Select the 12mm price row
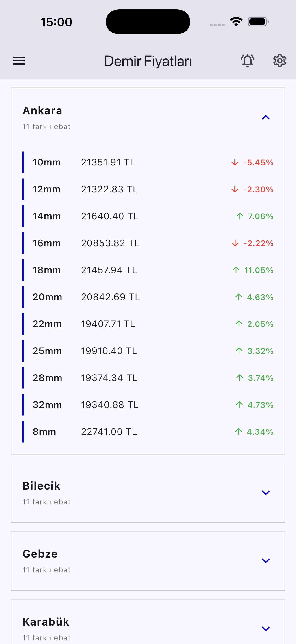 [x=148, y=189]
